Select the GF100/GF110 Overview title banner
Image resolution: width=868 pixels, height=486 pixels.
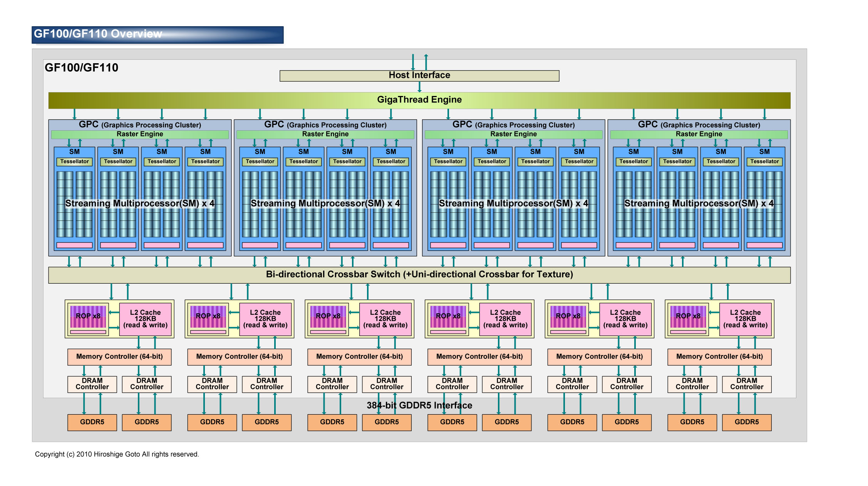click(x=158, y=35)
